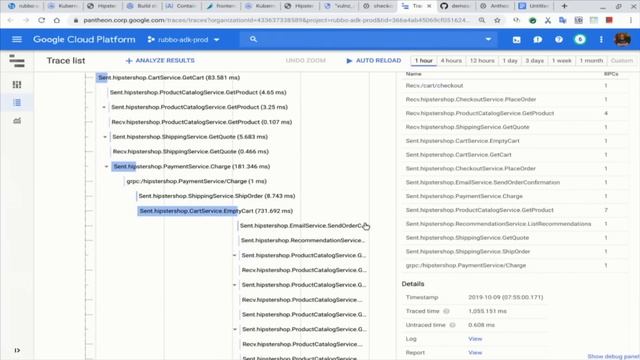Select the Recv ShippingService.GetQuote (0.466 ms) span
Screen dimensions: 640x360
[x=190, y=151]
